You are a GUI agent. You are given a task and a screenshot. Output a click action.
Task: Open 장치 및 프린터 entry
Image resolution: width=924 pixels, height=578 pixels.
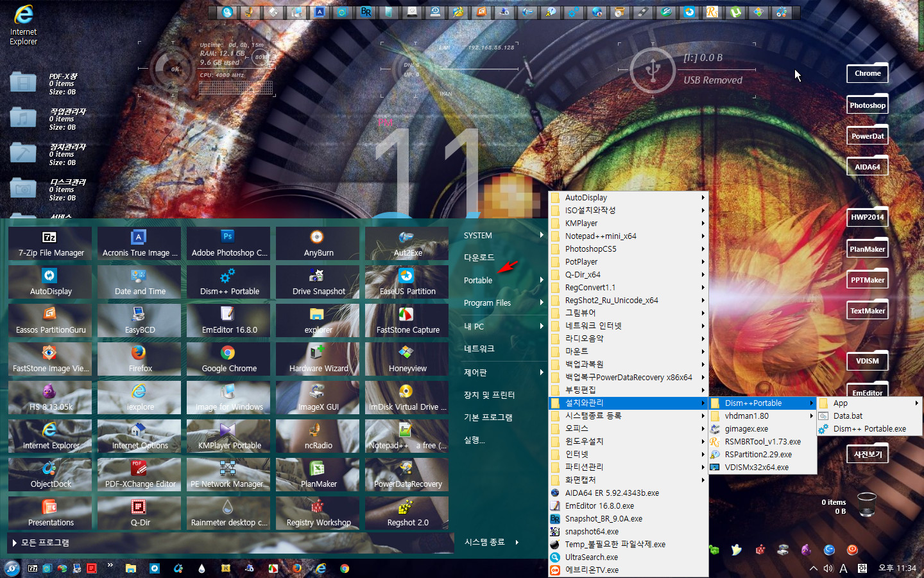point(490,395)
